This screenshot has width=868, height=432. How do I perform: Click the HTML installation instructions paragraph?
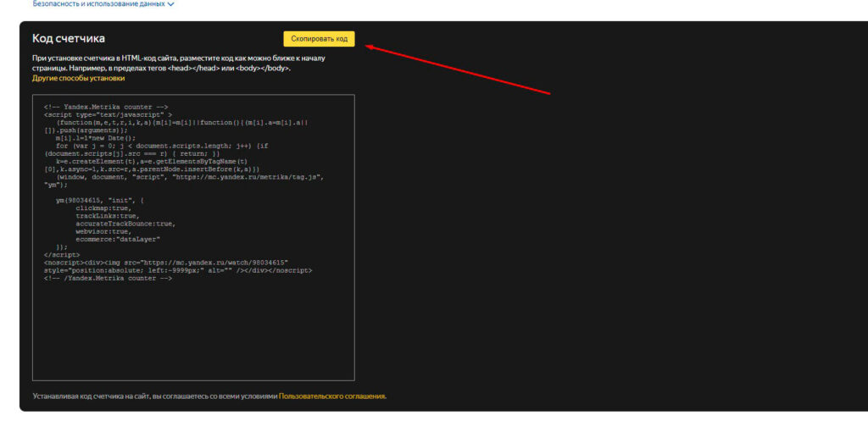(x=179, y=63)
